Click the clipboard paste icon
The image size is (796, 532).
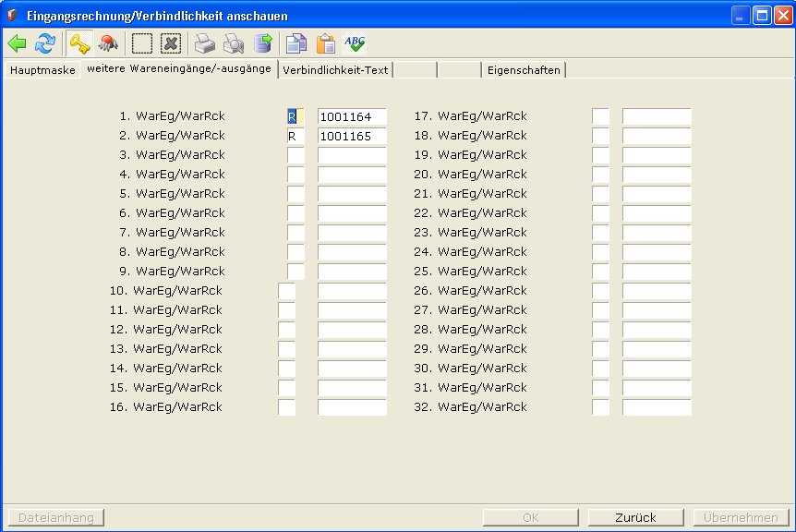(326, 43)
